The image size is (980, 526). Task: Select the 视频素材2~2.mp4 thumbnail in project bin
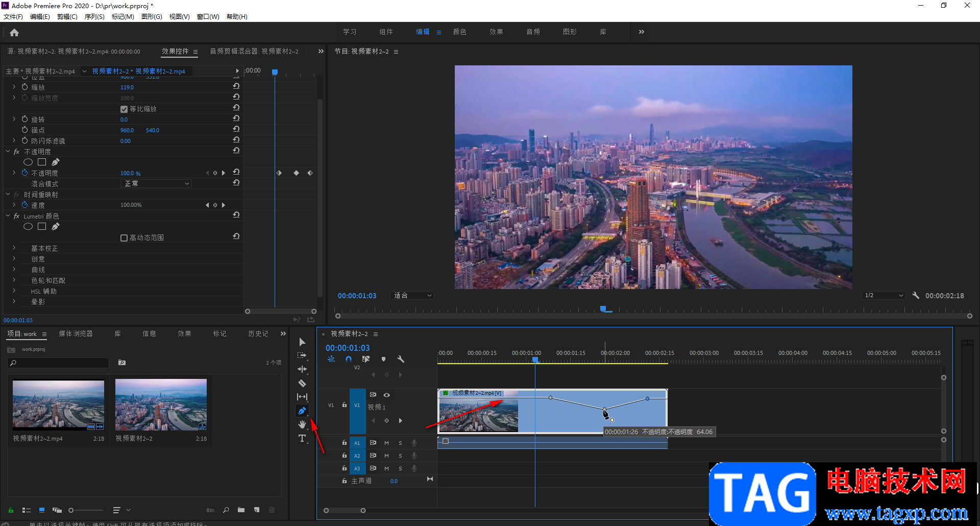point(58,404)
